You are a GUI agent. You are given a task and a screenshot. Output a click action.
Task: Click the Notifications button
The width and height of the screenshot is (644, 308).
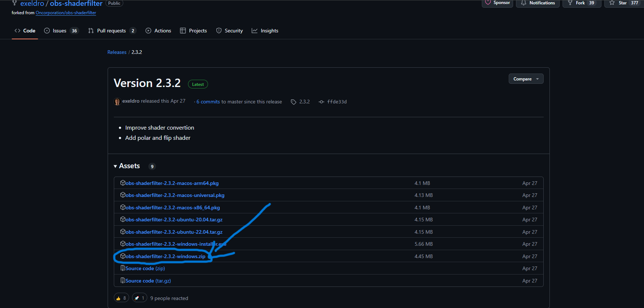(x=538, y=3)
